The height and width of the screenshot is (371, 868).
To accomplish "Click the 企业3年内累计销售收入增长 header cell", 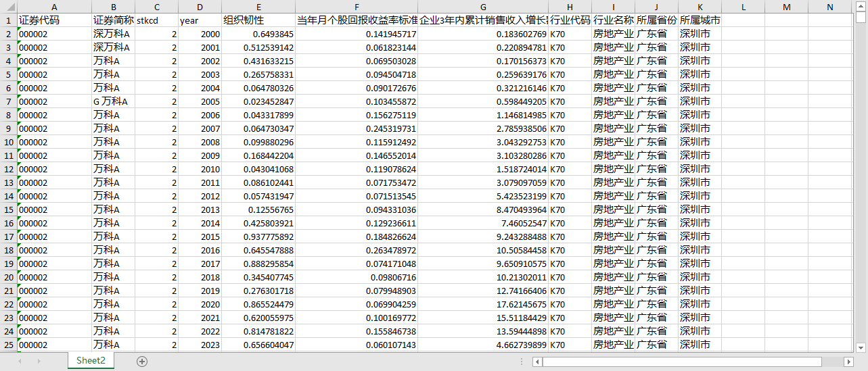I will coord(483,20).
